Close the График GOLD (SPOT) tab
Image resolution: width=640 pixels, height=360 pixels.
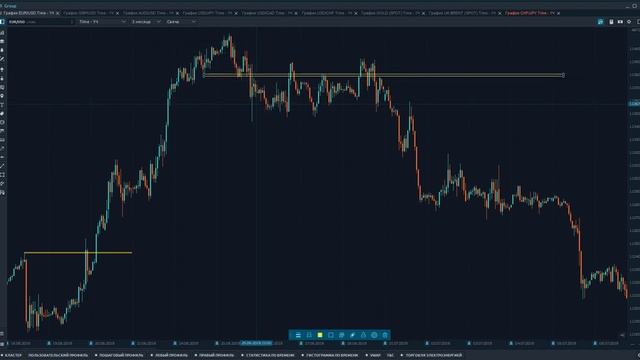coord(423,13)
